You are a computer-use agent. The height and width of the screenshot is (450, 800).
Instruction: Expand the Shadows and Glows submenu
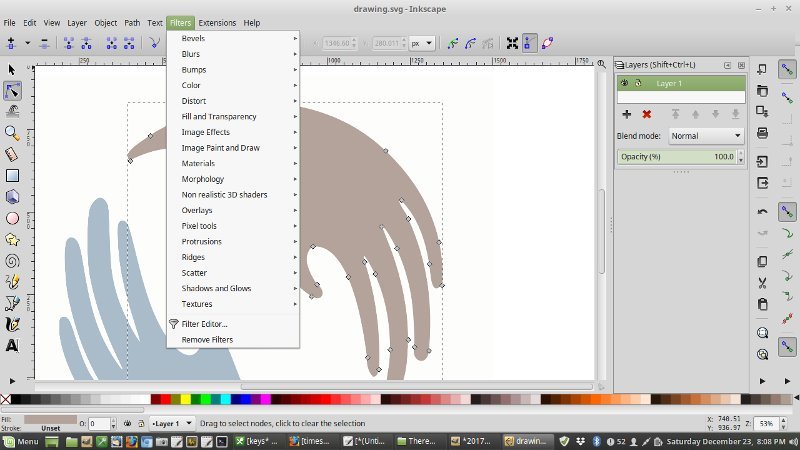tap(233, 288)
